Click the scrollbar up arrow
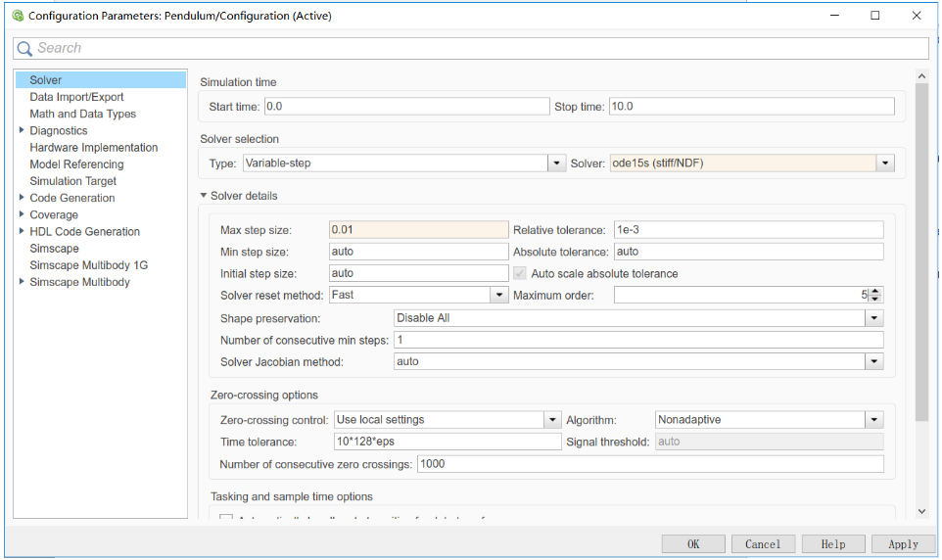942x560 pixels. pyautogui.click(x=921, y=76)
